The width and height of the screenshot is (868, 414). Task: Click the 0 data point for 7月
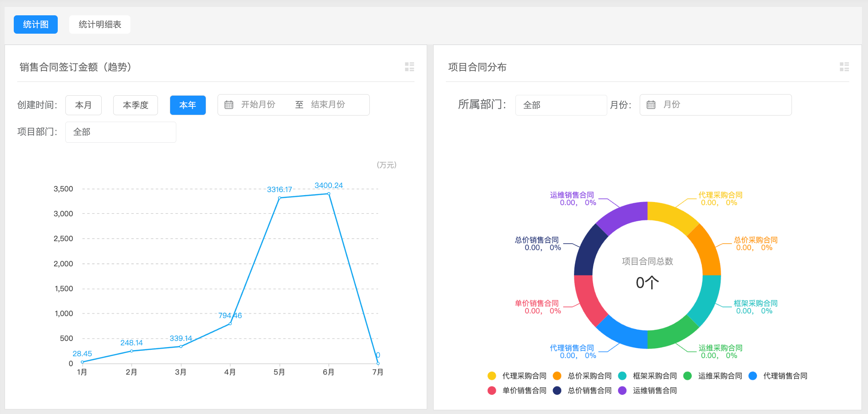tap(378, 363)
